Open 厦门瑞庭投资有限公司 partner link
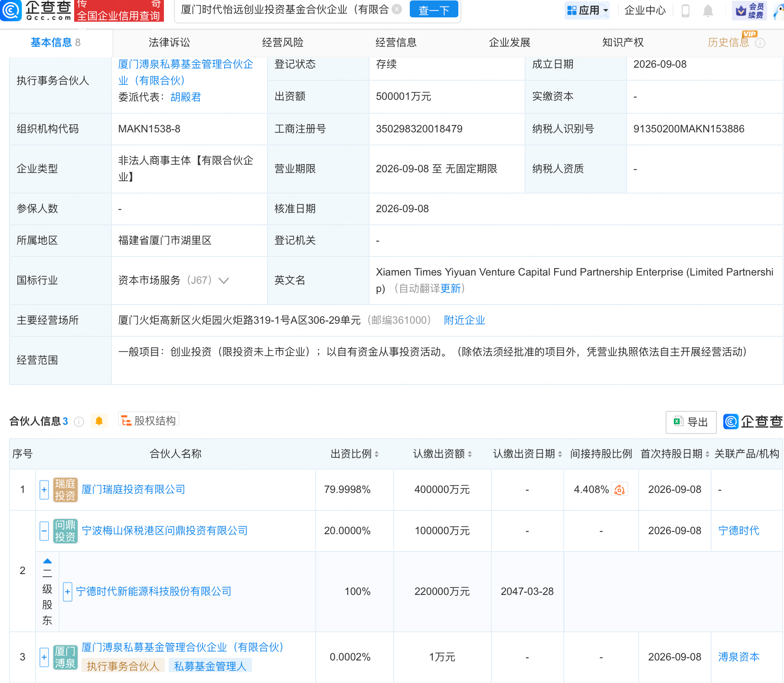Image resolution: width=784 pixels, height=683 pixels. [134, 489]
